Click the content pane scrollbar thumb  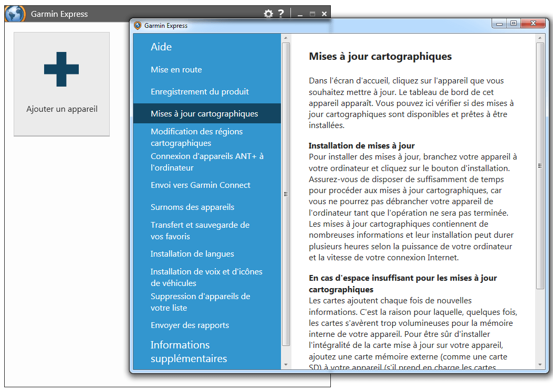[x=539, y=166]
